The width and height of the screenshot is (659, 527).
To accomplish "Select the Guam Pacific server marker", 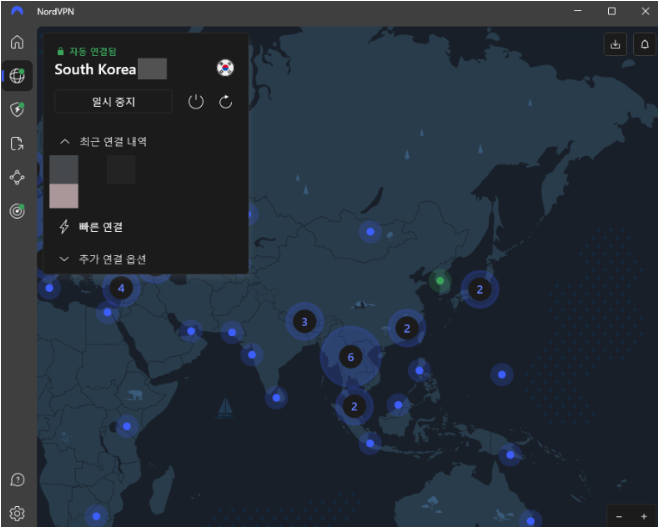I will [x=502, y=374].
